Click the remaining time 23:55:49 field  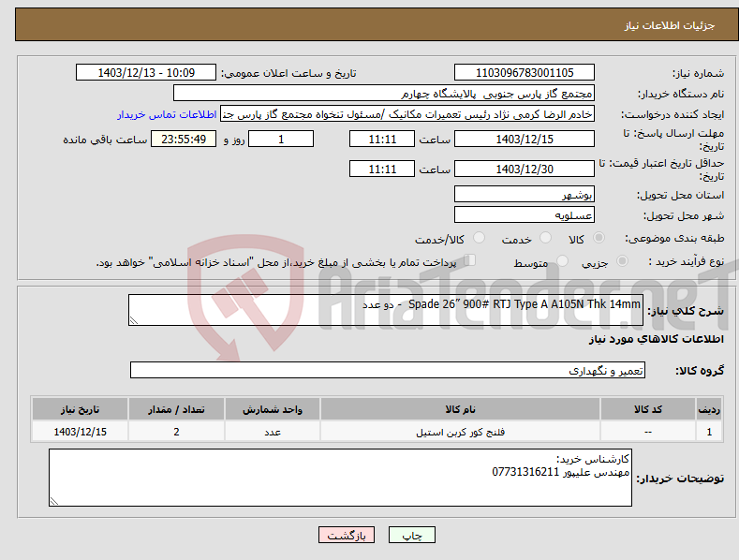pos(184,139)
